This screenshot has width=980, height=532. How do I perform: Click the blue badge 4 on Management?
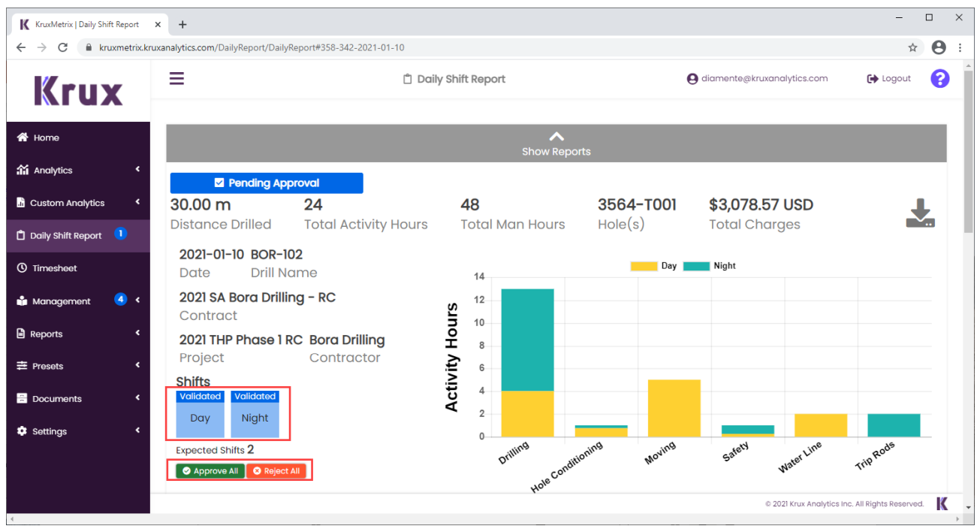(120, 299)
